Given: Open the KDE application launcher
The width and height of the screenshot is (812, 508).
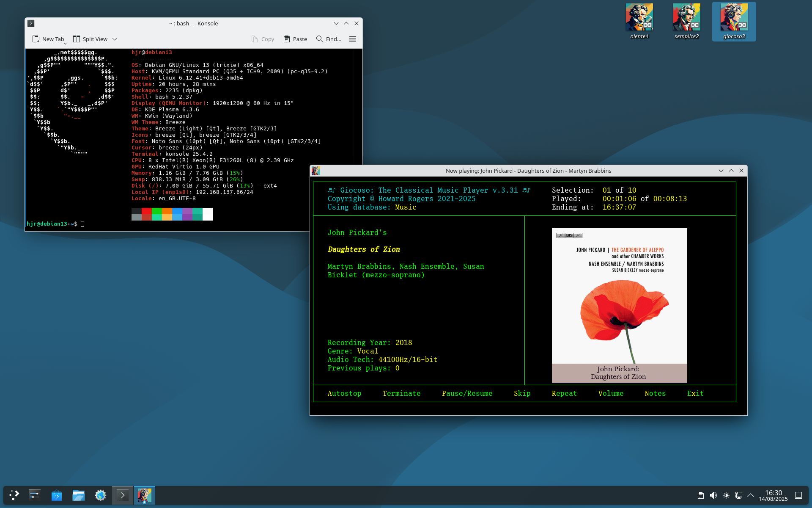Looking at the screenshot, I should pyautogui.click(x=14, y=495).
